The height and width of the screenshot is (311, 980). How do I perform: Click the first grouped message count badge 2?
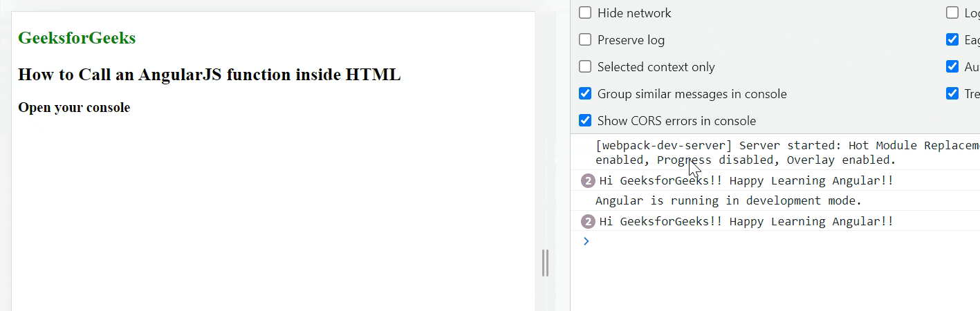pyautogui.click(x=588, y=180)
